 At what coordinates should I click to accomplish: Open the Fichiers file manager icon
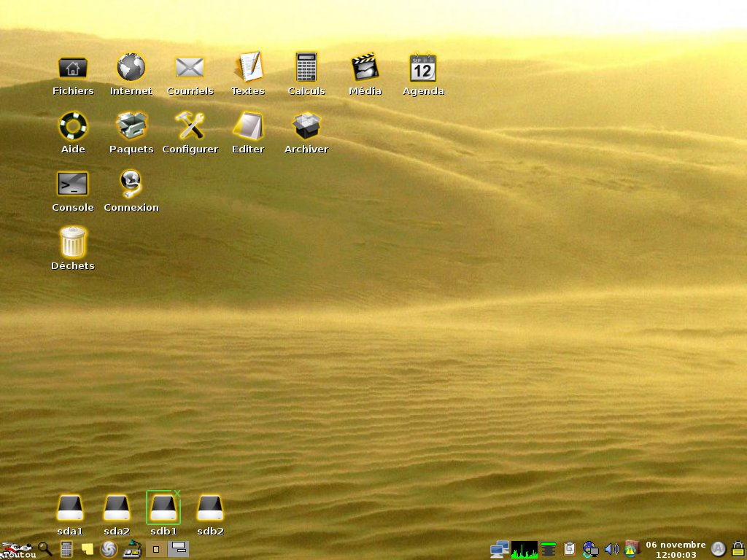(73, 68)
